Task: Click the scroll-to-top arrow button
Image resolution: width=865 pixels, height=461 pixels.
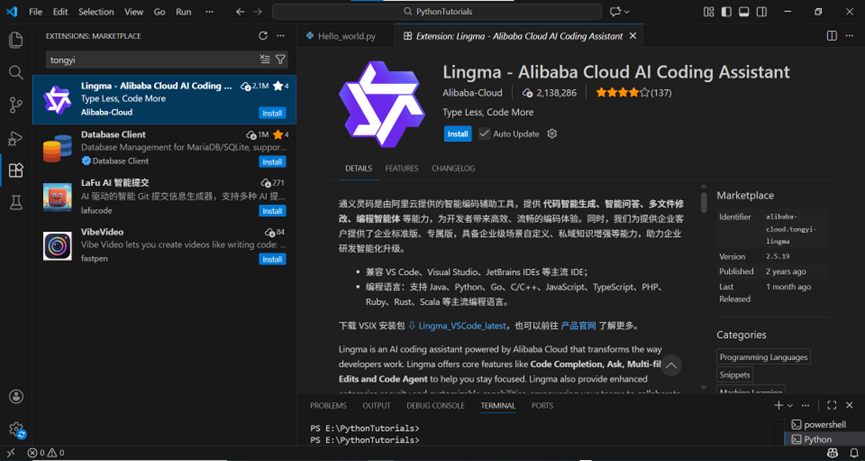Action: click(671, 365)
